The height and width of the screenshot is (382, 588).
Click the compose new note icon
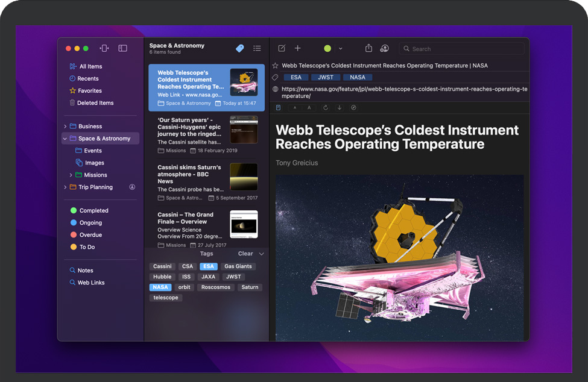click(282, 48)
